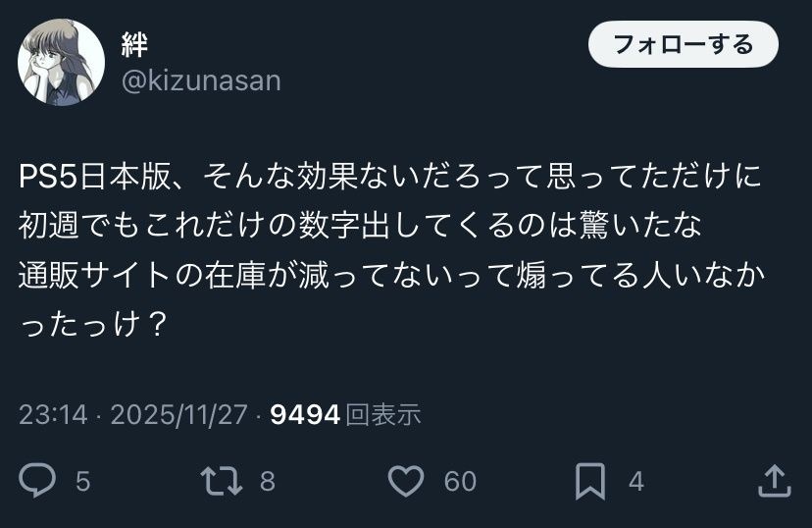Open the @kizunasan handle link

(200, 80)
